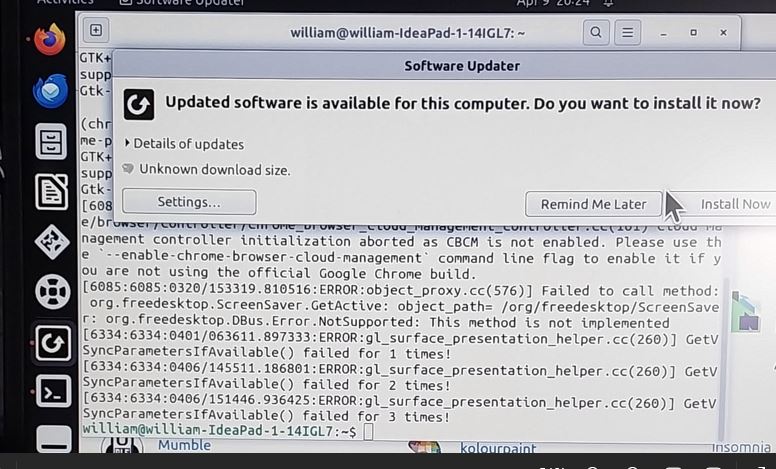776x469 pixels.
Task: Open the Help lifebuoy dock icon
Action: (52, 291)
